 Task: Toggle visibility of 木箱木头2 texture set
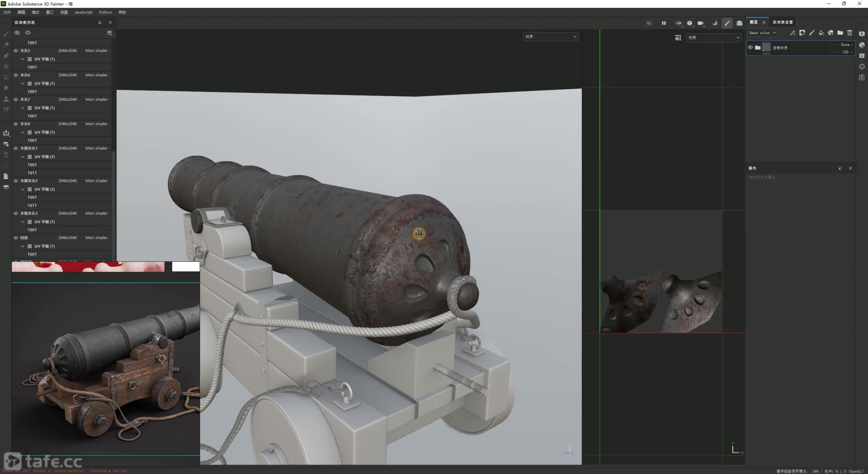coord(16,181)
